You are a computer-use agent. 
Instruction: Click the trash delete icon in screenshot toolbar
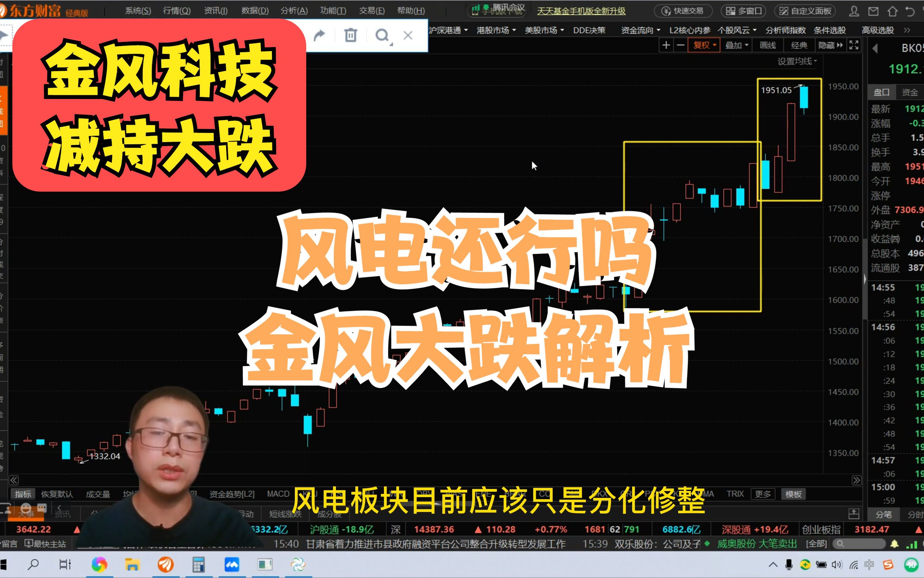[x=351, y=36]
